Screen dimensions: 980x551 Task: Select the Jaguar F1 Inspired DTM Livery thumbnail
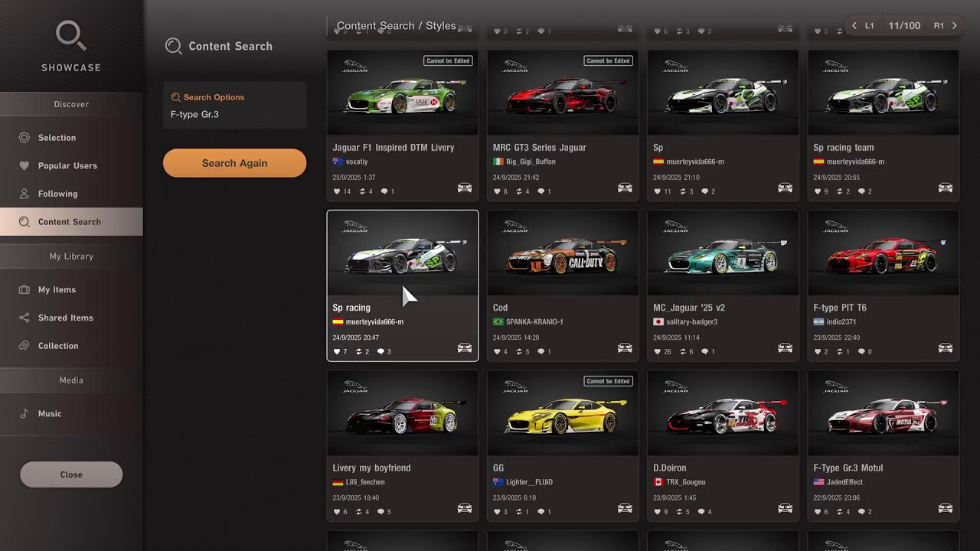pyautogui.click(x=403, y=93)
